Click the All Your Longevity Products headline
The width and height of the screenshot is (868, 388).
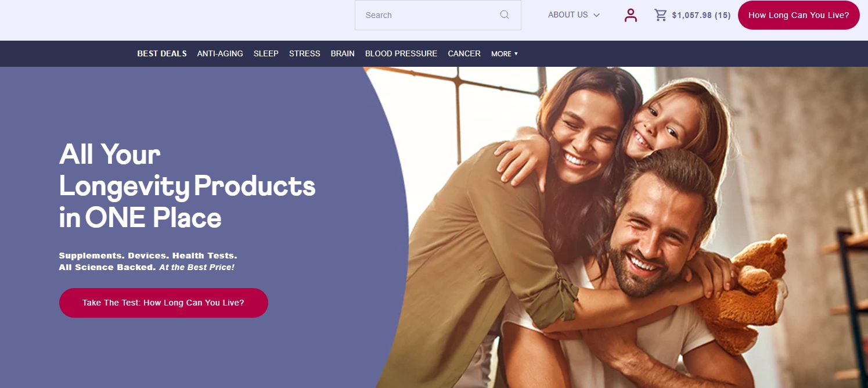[187, 186]
